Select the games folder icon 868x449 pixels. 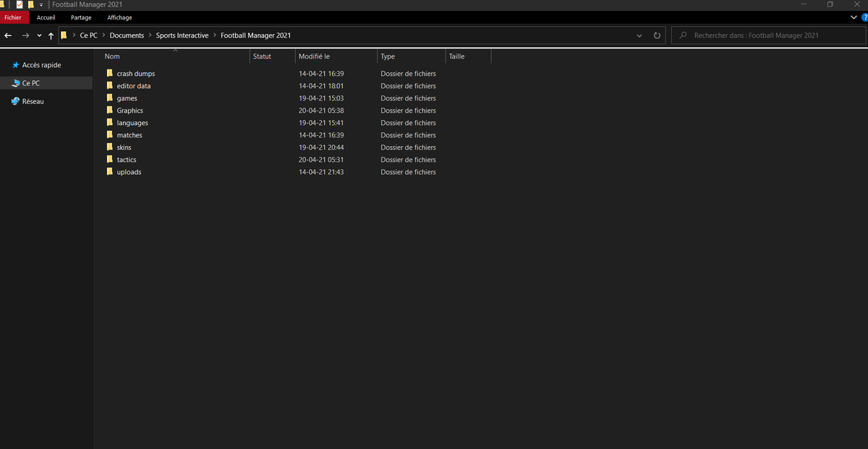110,98
